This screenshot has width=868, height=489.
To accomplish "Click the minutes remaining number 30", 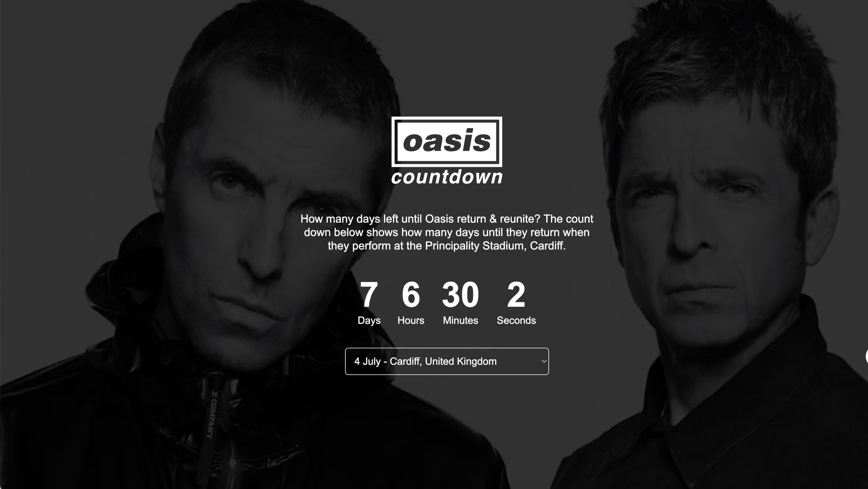I will pos(460,295).
